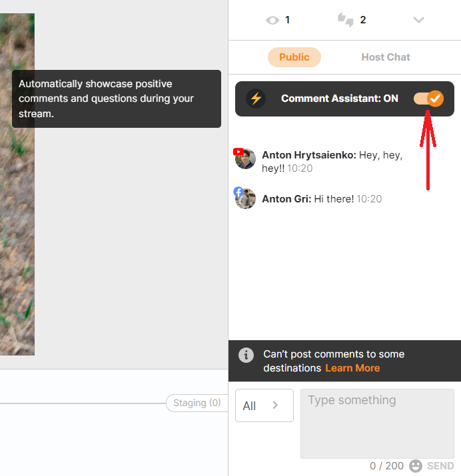Screen dimensions: 461x476
Task: Open the All destinations dropdown
Action: 264,405
